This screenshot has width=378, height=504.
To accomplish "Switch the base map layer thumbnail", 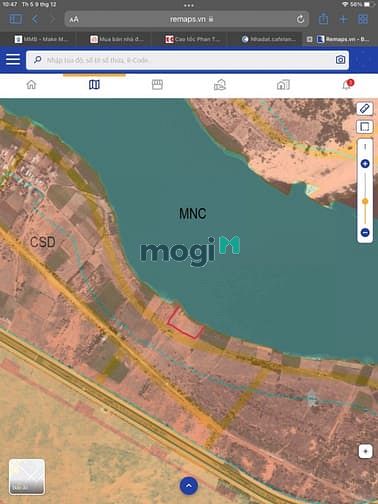I will [x=27, y=476].
